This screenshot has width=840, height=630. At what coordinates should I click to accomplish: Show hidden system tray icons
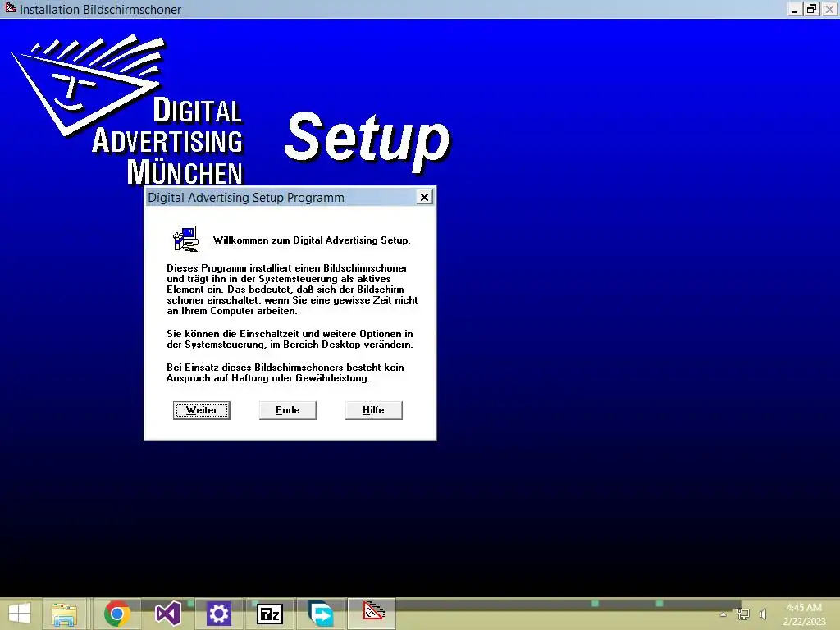[723, 614]
